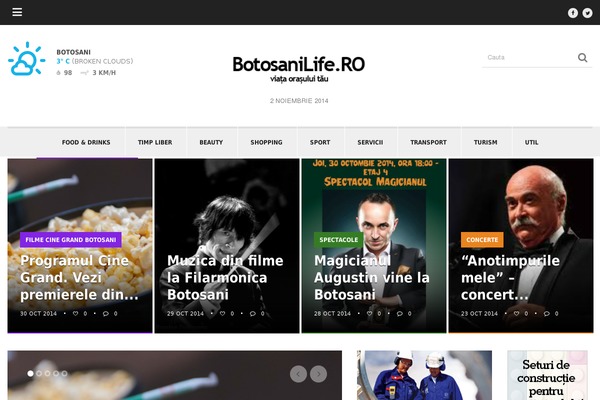The image size is (600, 400).
Task: Click the 3° C temperature reading
Action: pos(63,61)
